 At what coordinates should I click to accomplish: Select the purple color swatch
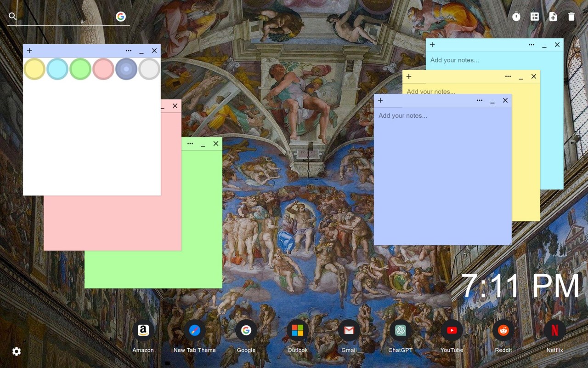pyautogui.click(x=126, y=69)
